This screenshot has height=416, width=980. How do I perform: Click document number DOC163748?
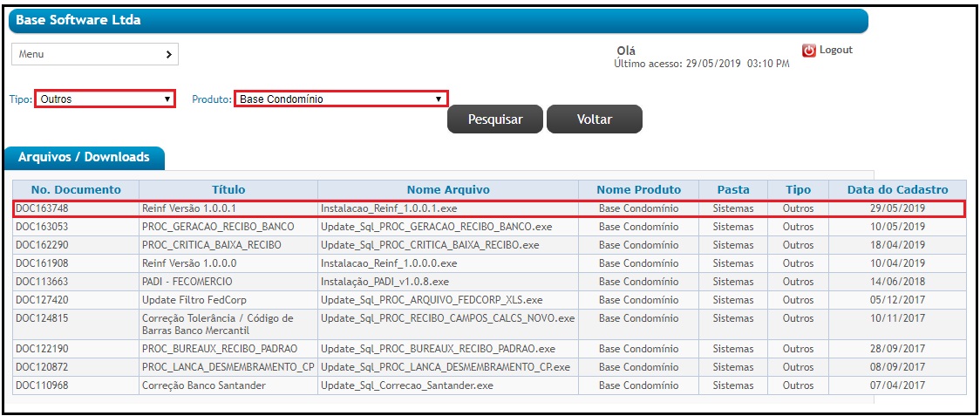(x=41, y=208)
